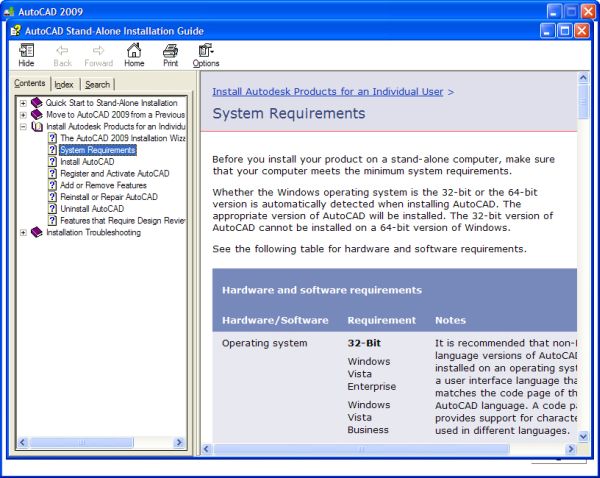Open Reinstall or Repair AutoCAD topic
The image size is (600, 478).
click(x=109, y=197)
